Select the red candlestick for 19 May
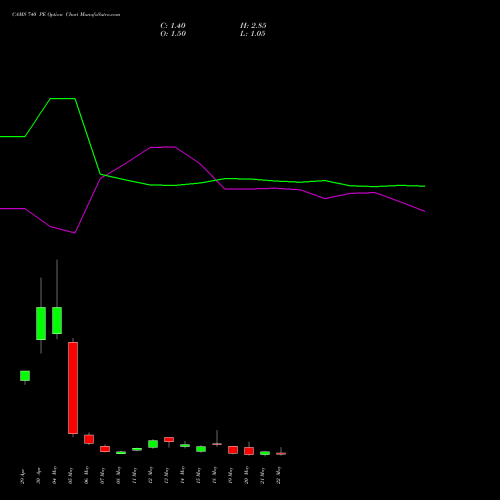 [233, 450]
